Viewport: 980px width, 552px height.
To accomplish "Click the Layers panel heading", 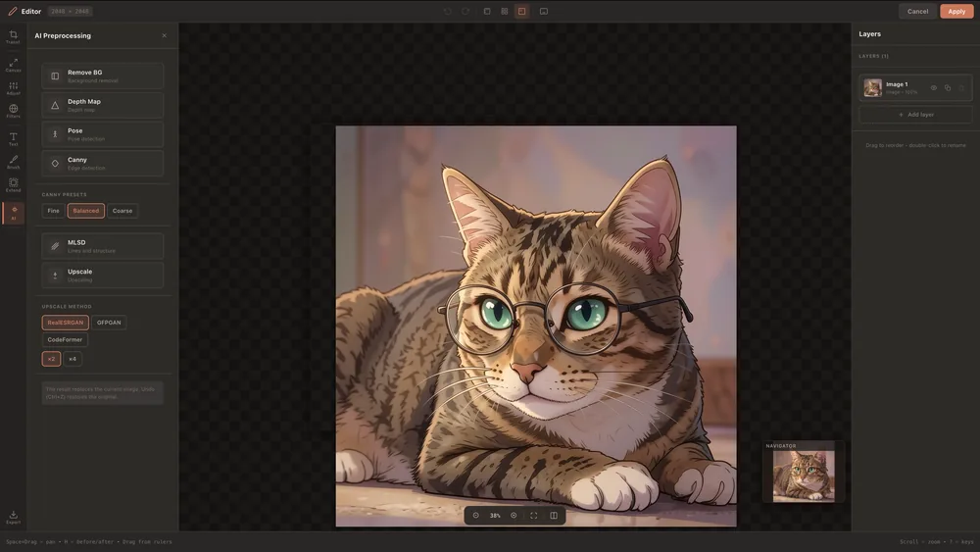I will tap(869, 33).
